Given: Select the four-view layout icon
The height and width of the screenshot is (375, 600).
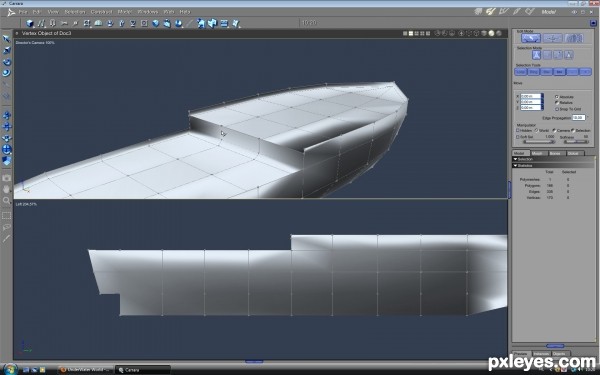Looking at the screenshot, I should (x=428, y=34).
